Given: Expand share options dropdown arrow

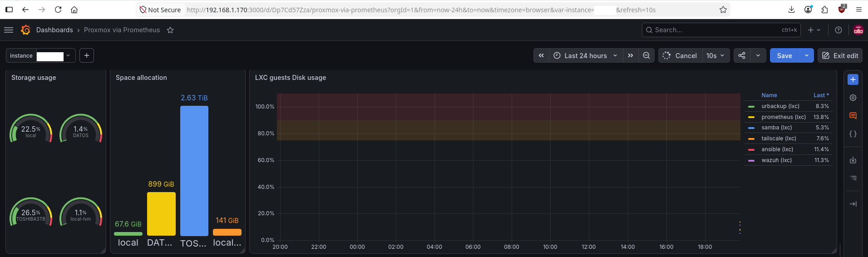Looking at the screenshot, I should pos(758,55).
